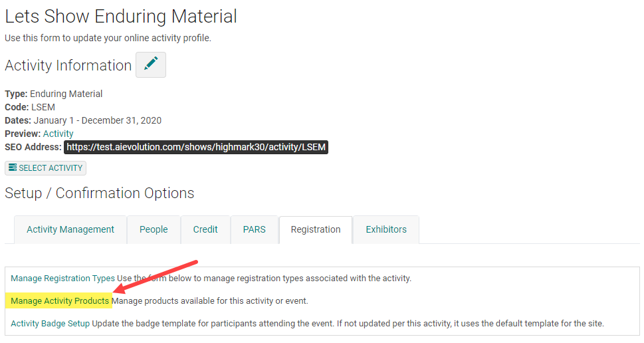This screenshot has width=644, height=343.
Task: Go to the PARS tab
Action: pos(255,229)
